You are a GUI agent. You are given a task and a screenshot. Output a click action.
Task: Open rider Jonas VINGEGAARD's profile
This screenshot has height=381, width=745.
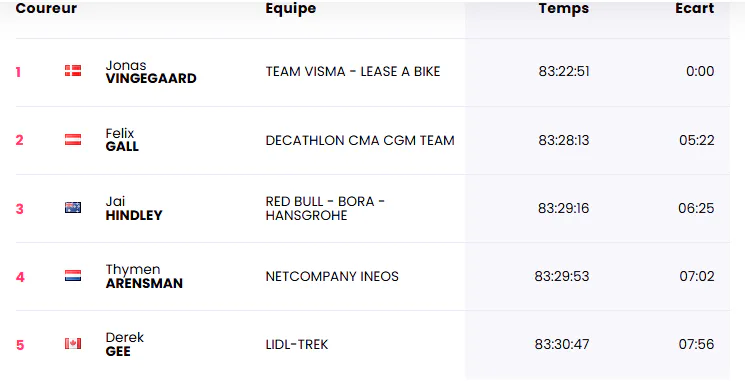151,72
